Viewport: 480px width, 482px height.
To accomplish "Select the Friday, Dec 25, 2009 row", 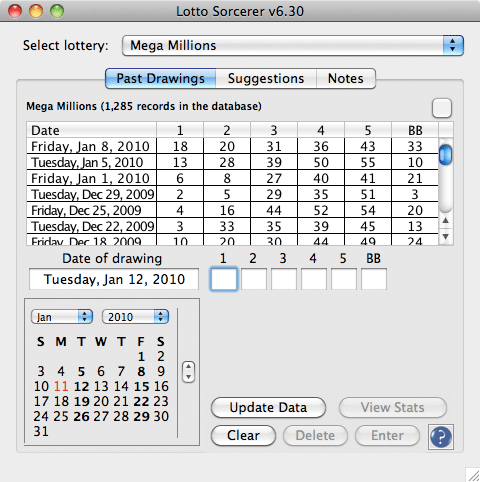I will click(x=232, y=210).
